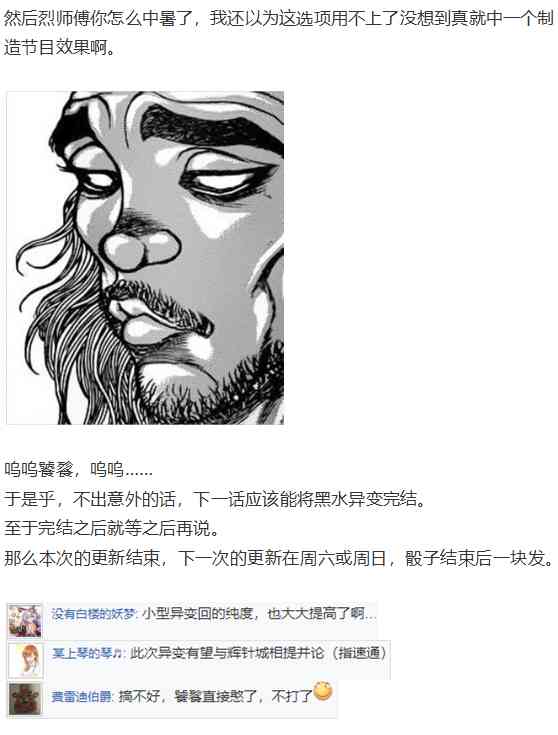This screenshot has height=735, width=558.
Task: Click the smiley emoji in last comment
Action: tap(323, 691)
